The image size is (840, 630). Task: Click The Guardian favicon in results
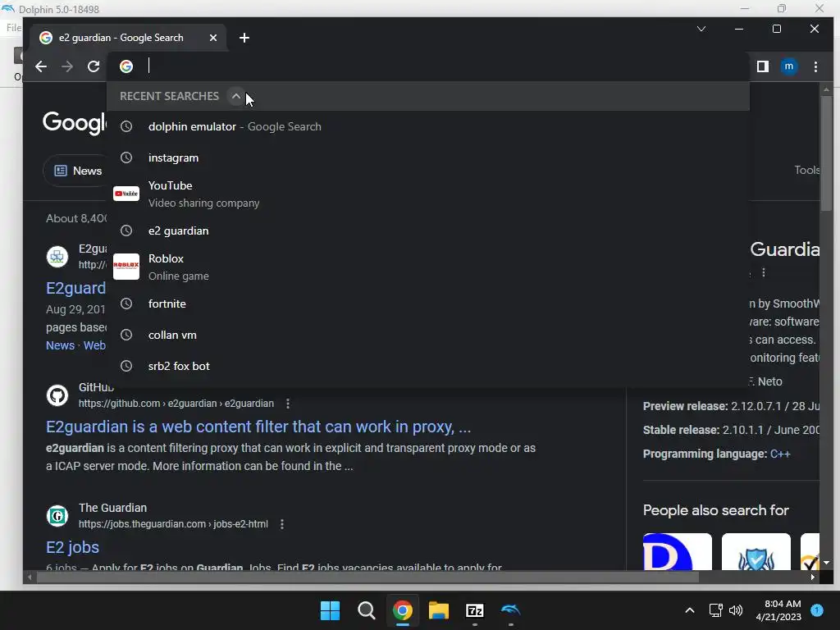(57, 516)
